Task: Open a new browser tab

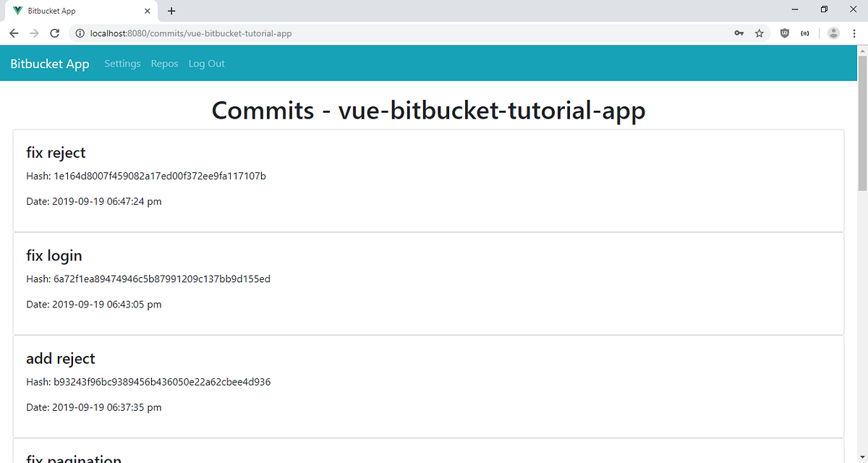Action: (171, 11)
